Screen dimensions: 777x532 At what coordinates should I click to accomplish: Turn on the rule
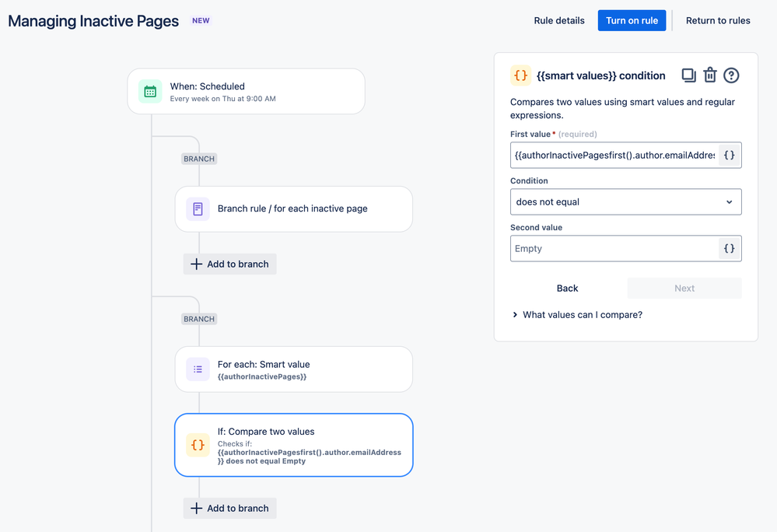coord(632,20)
